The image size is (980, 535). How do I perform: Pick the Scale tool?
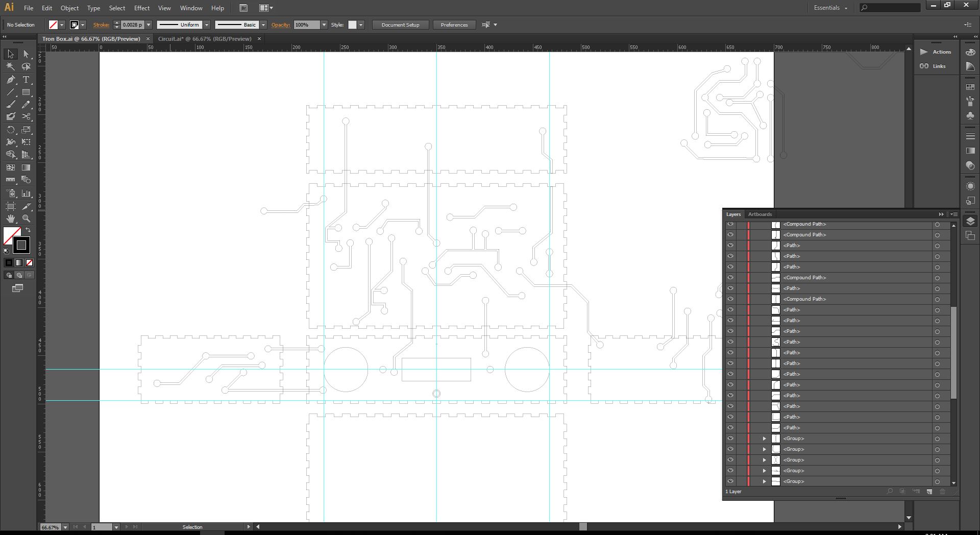[26, 130]
